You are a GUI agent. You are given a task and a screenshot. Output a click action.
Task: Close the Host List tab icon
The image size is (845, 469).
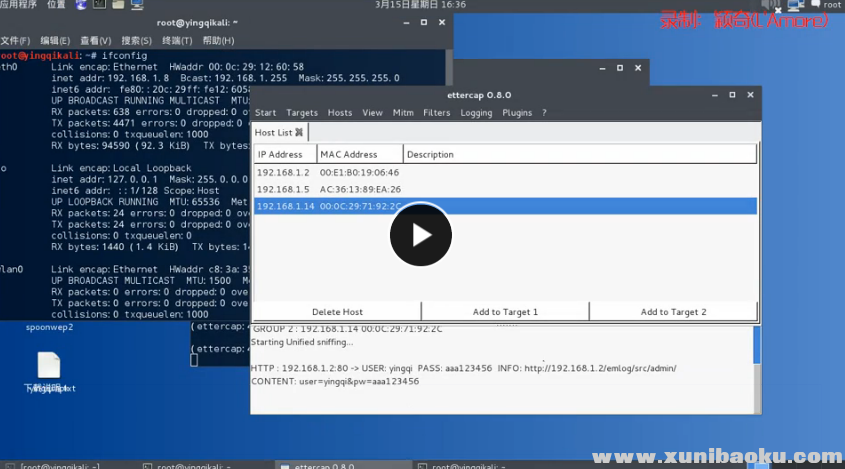[299, 132]
